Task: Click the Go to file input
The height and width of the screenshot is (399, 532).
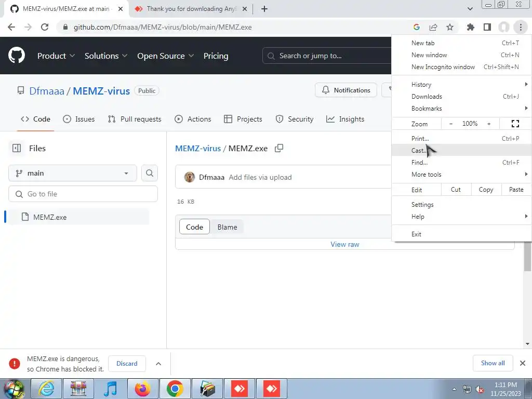Action: (x=83, y=194)
